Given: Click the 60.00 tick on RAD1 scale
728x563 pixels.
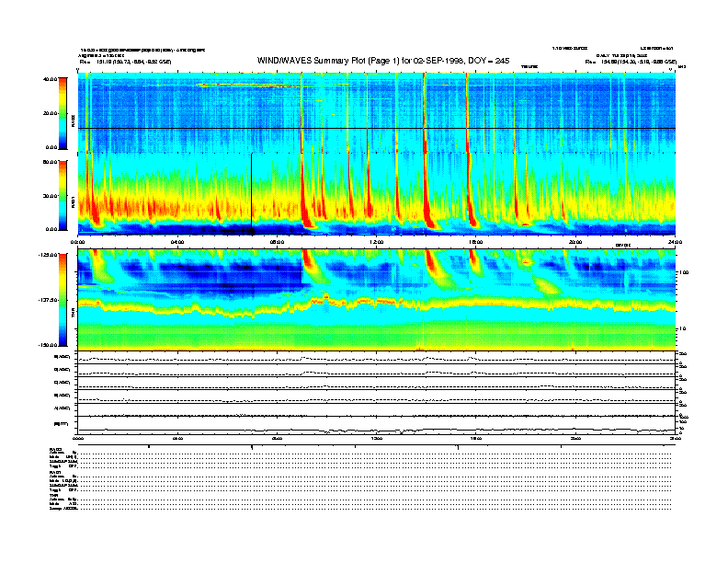Looking at the screenshot, I should (x=50, y=162).
